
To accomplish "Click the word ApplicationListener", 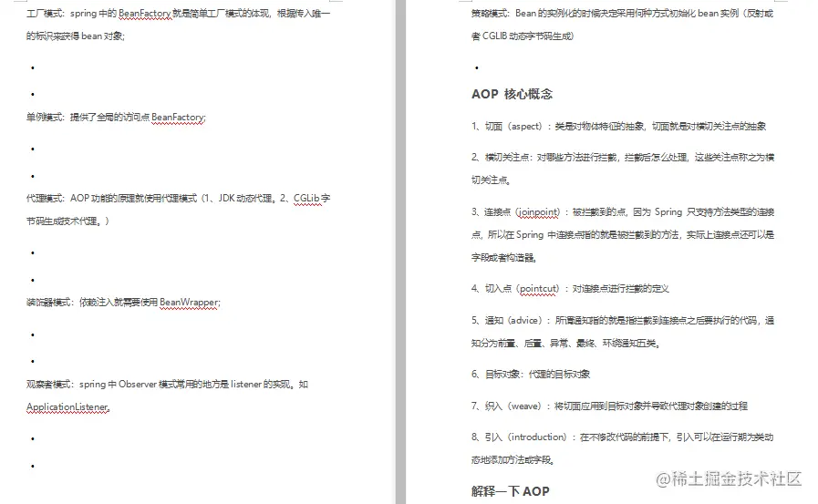I will (x=67, y=407).
